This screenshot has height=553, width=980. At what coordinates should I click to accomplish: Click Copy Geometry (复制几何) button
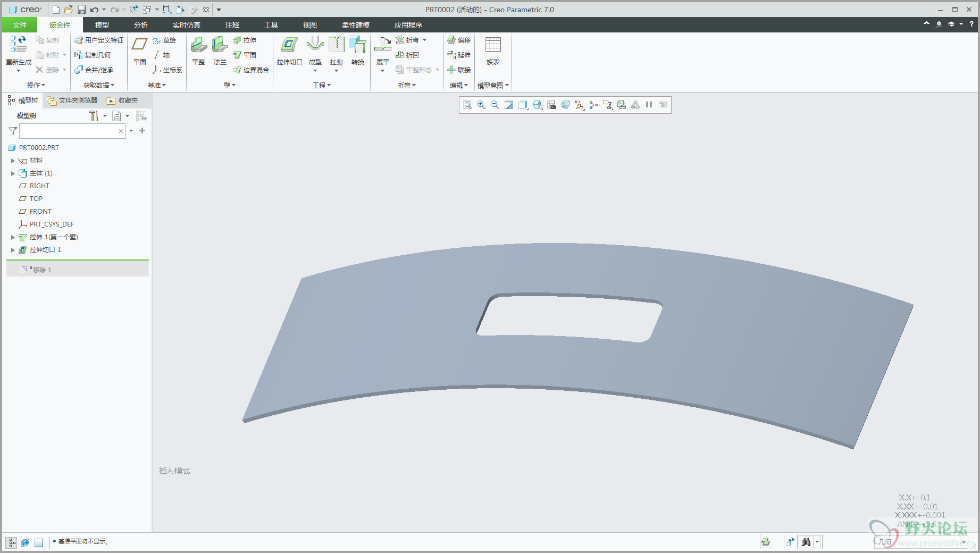pos(93,55)
